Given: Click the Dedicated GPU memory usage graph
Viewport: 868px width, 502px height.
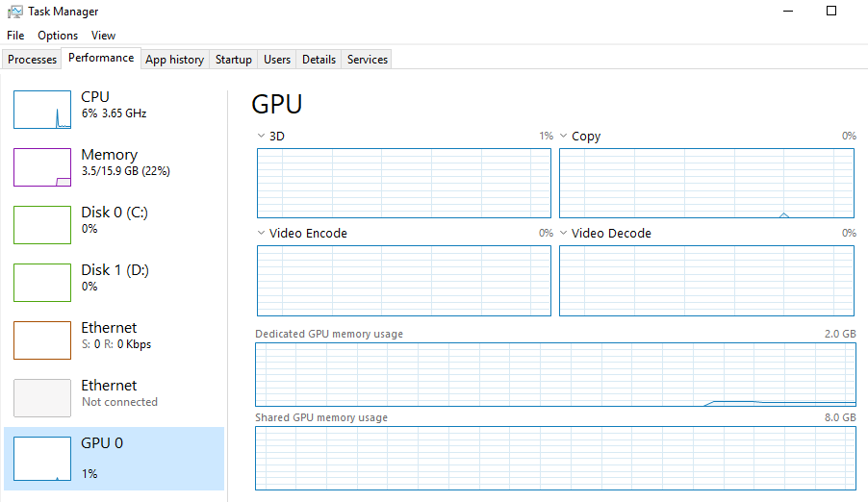Looking at the screenshot, I should [554, 373].
